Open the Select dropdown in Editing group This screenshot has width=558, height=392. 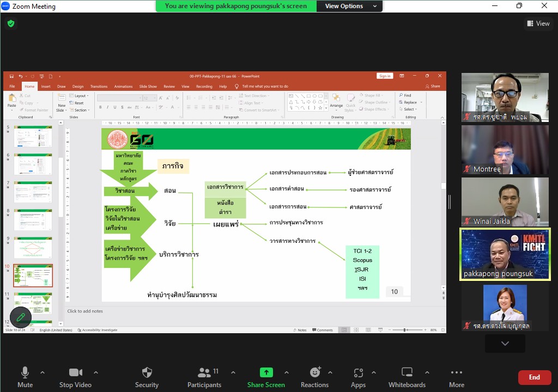click(x=408, y=109)
